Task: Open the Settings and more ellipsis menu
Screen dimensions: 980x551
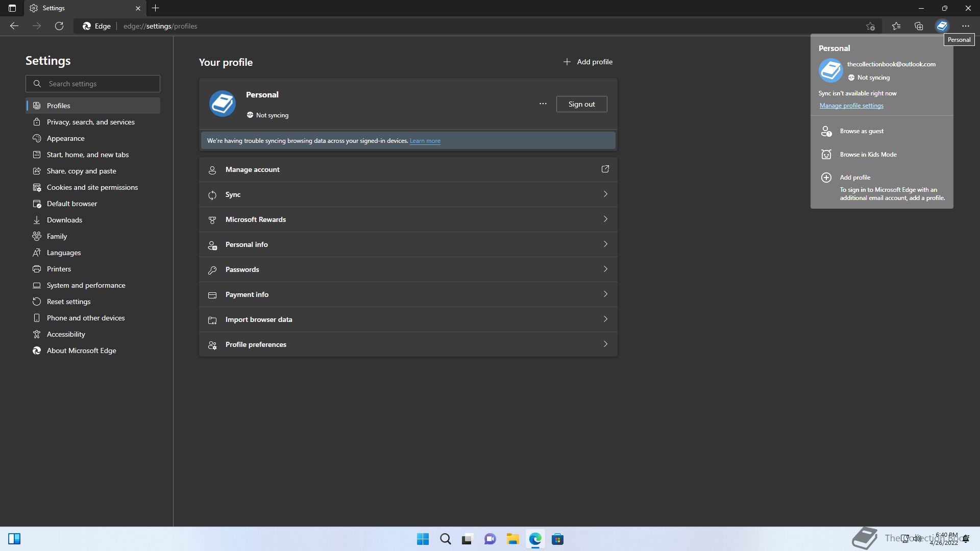Action: point(965,26)
